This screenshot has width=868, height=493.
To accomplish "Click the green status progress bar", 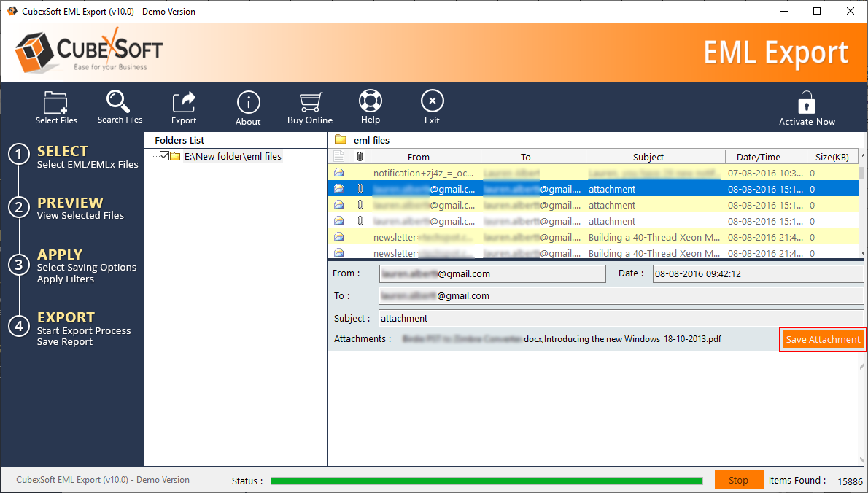I will [x=486, y=481].
